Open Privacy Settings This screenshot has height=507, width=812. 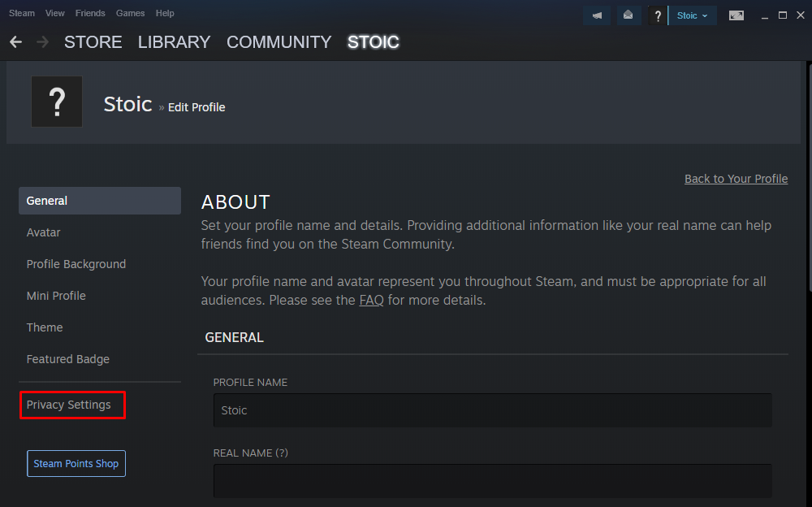click(69, 405)
